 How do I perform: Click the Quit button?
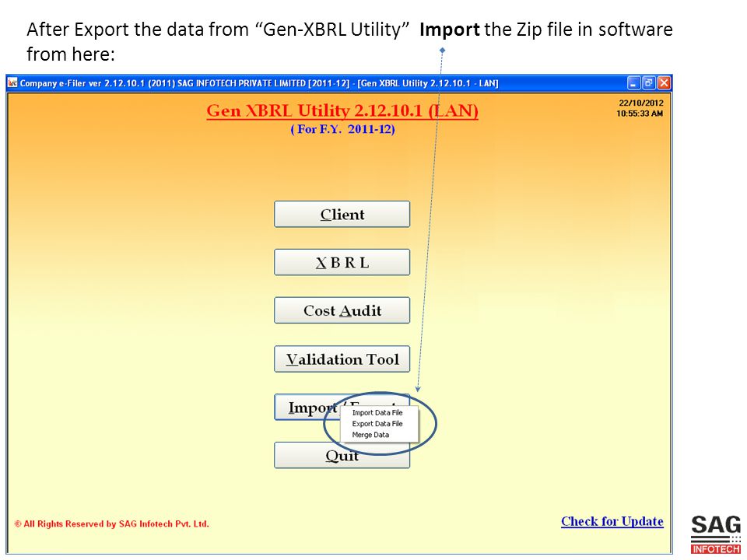[x=342, y=457]
